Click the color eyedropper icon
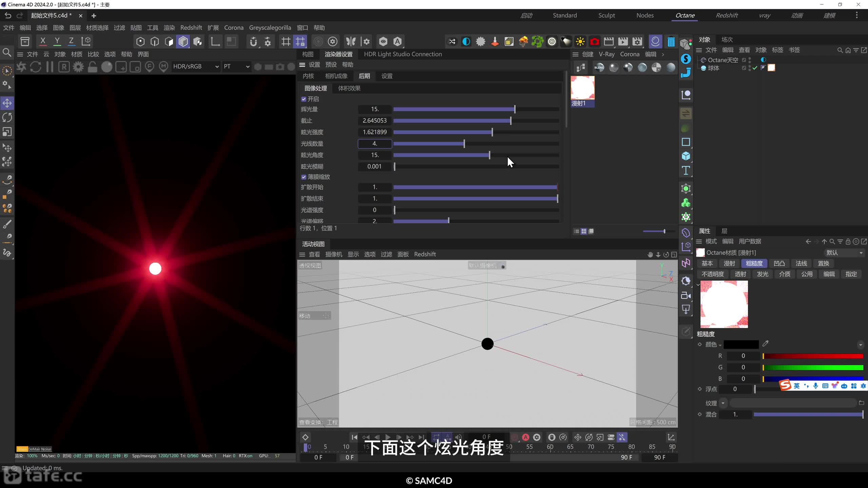Viewport: 868px width, 488px height. pos(765,344)
